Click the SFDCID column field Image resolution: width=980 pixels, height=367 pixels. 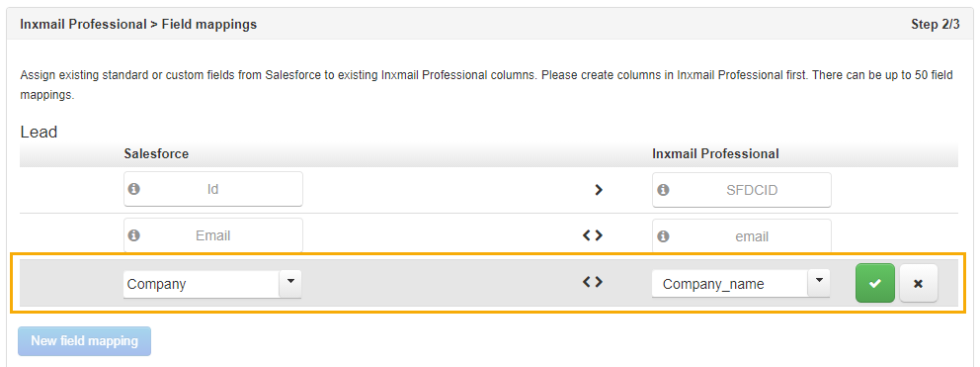pos(742,190)
